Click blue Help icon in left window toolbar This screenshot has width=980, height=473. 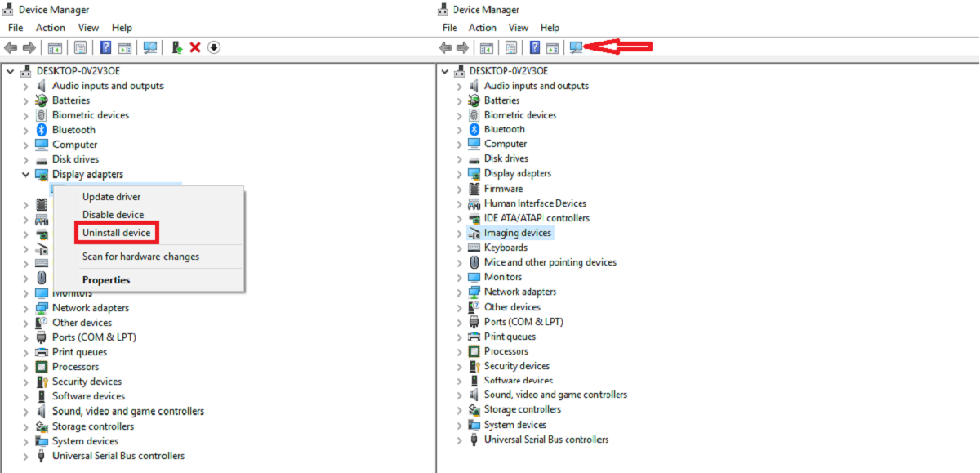(106, 47)
